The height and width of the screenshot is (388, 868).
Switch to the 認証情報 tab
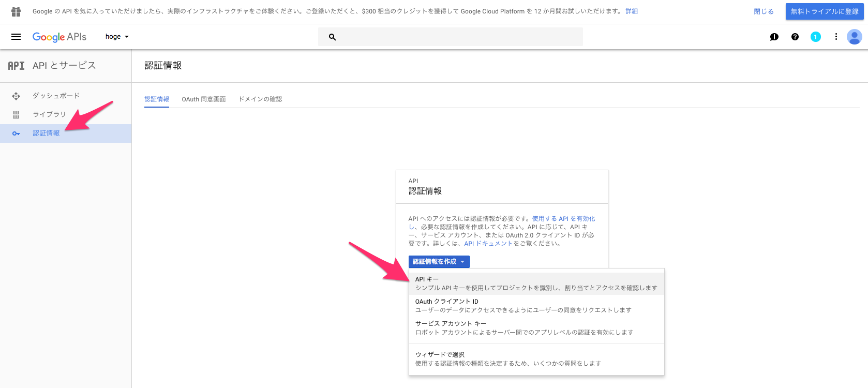[x=157, y=99]
